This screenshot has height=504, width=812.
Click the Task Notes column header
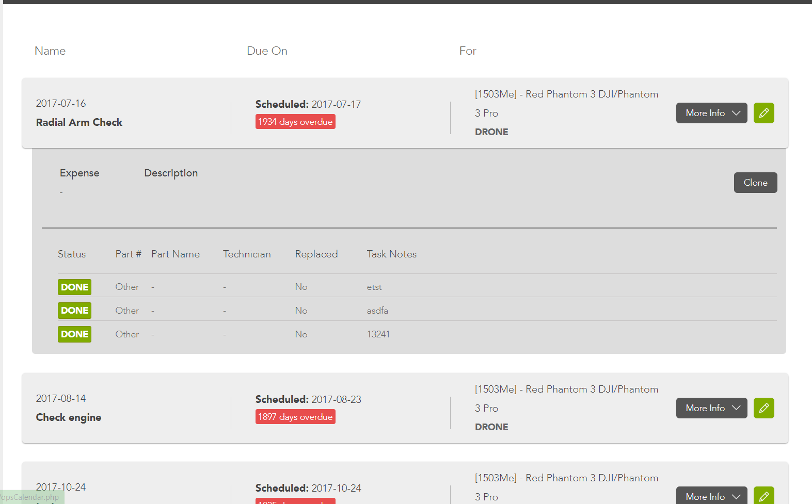click(392, 254)
